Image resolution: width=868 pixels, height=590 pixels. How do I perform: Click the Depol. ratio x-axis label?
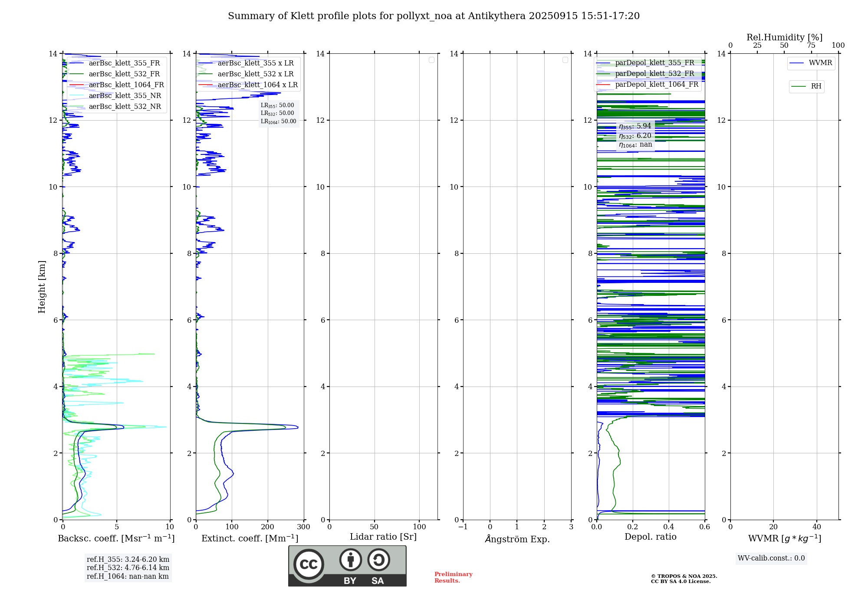coord(651,537)
